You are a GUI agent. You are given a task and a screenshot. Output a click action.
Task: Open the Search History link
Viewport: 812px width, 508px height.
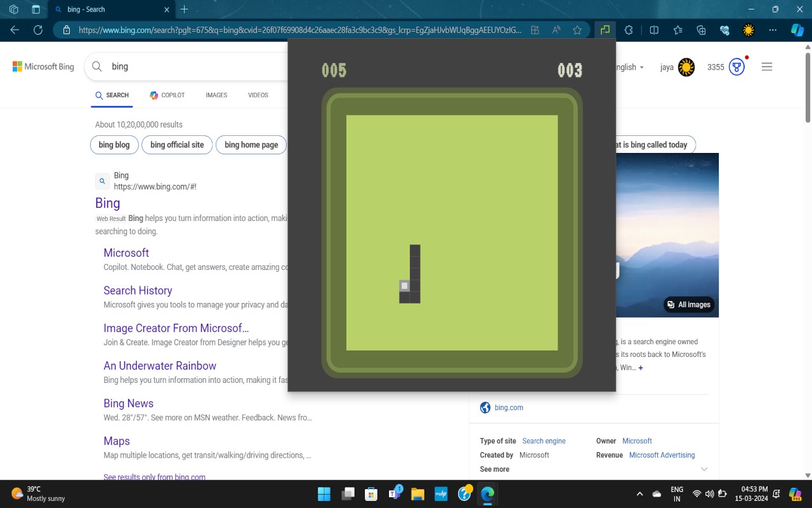(138, 290)
